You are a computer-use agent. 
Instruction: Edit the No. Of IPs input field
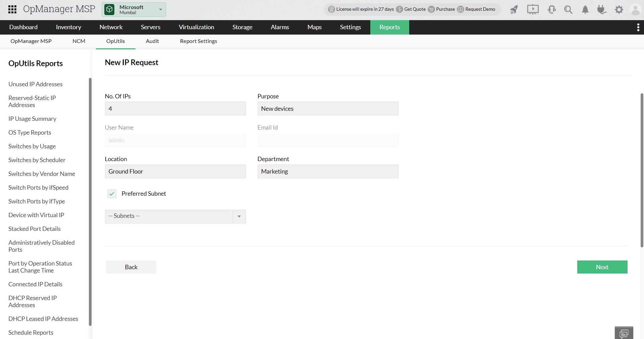coord(175,108)
